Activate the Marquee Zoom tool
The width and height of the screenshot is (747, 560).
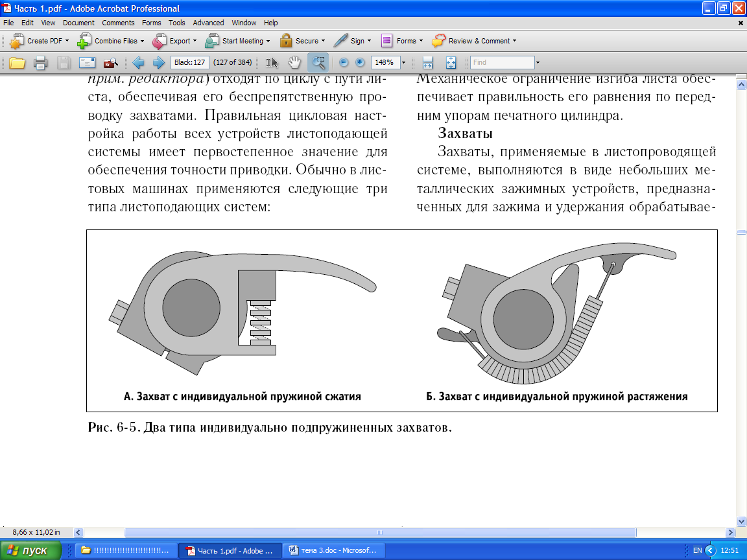click(x=318, y=62)
